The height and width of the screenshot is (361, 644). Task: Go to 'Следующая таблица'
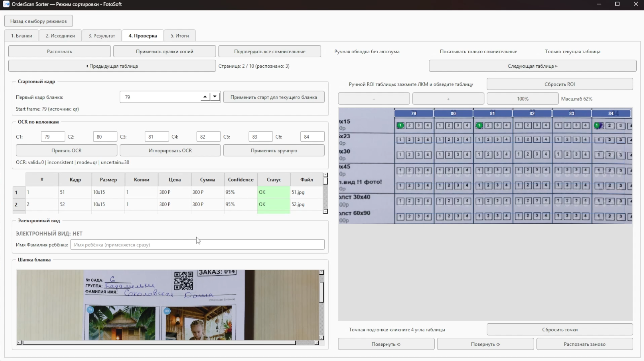coord(532,66)
